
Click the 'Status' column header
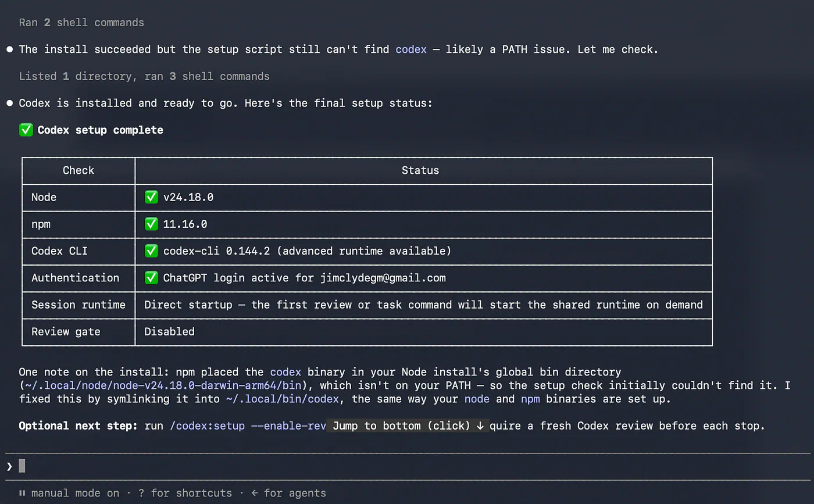pos(420,170)
